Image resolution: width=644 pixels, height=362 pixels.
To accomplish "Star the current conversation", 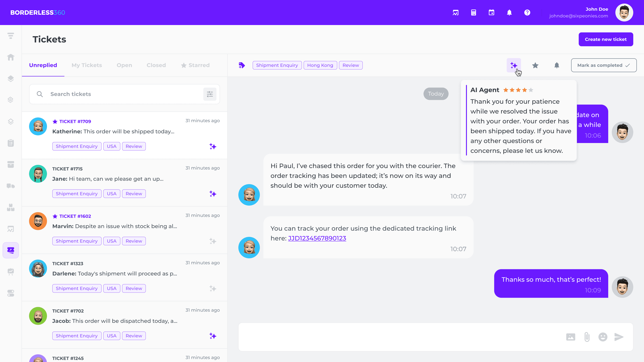I will pos(535,65).
